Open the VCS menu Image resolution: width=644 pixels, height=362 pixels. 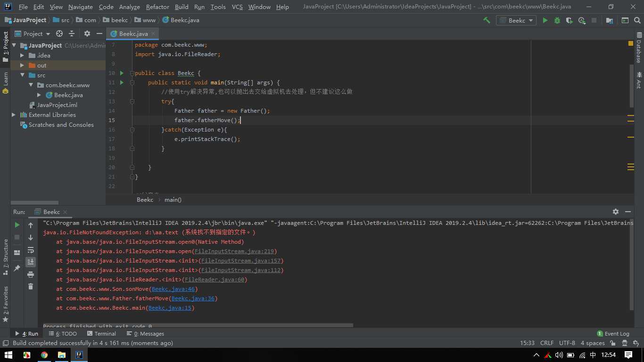pyautogui.click(x=237, y=7)
